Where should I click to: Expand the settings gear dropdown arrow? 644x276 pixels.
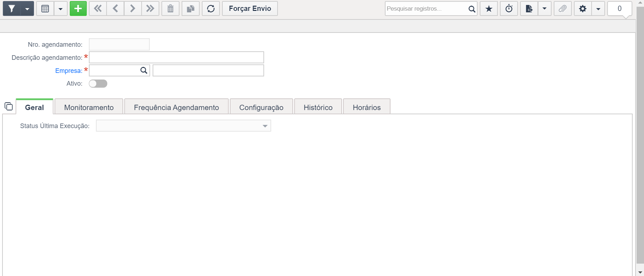(x=598, y=9)
